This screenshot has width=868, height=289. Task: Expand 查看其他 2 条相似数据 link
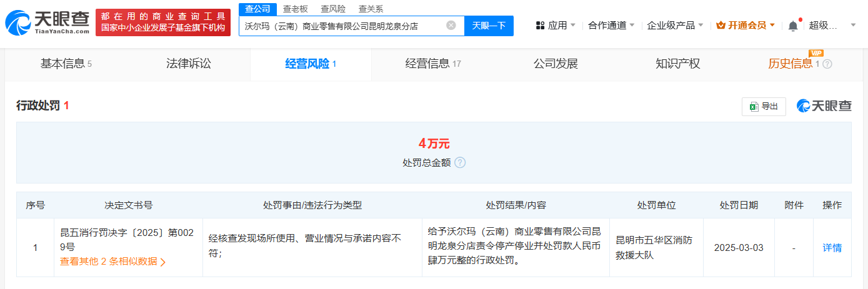[112, 262]
